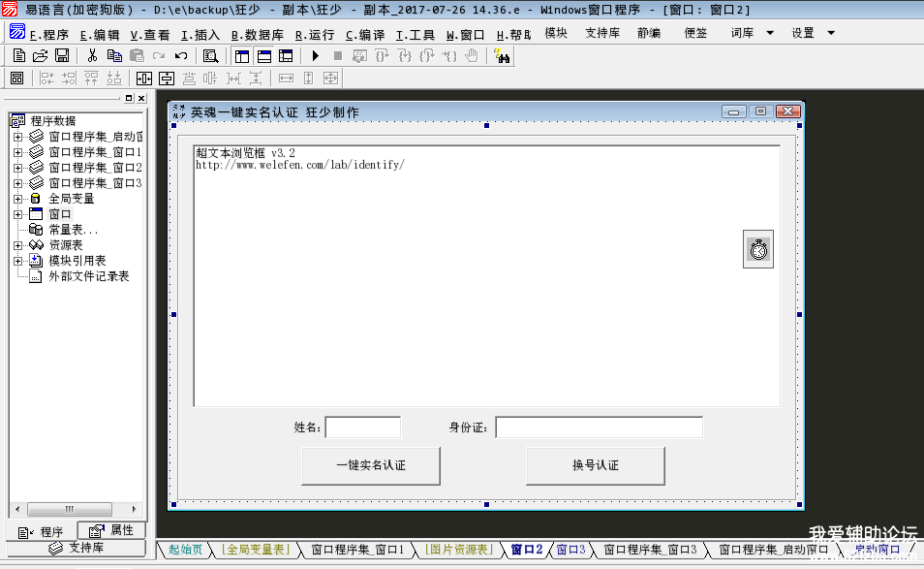The width and height of the screenshot is (924, 569).
Task: Open the 设置 dropdown menu
Action: pos(813,33)
